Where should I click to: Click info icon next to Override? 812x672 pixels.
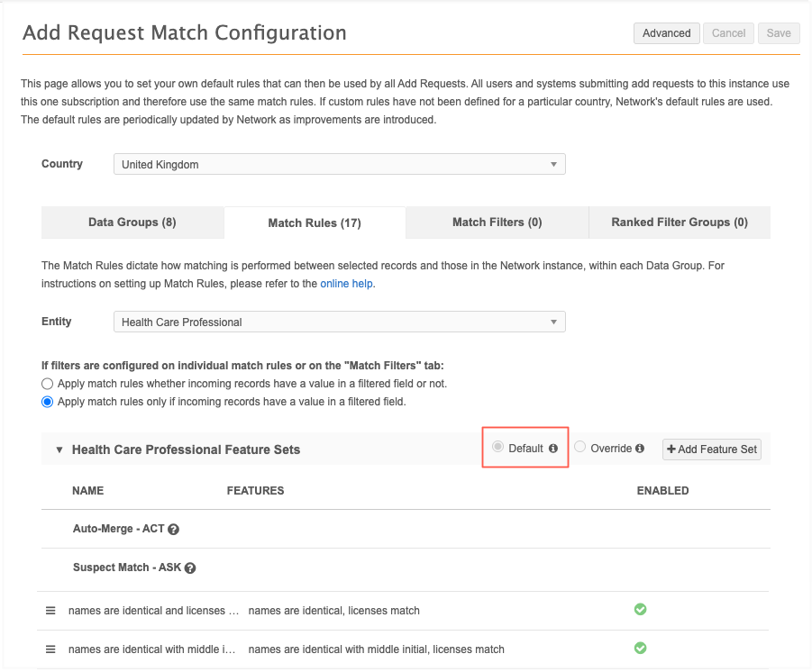[640, 449]
